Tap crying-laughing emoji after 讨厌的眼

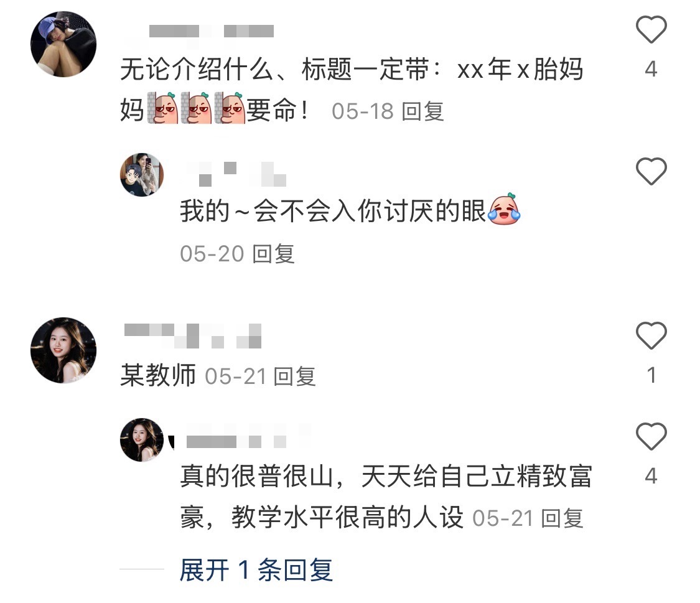click(x=504, y=209)
